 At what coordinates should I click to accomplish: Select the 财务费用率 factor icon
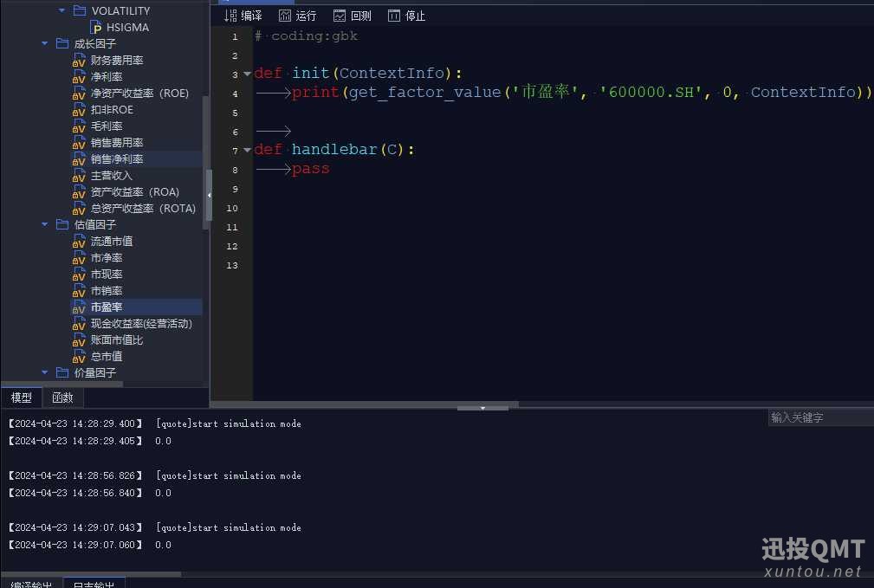[x=79, y=61]
